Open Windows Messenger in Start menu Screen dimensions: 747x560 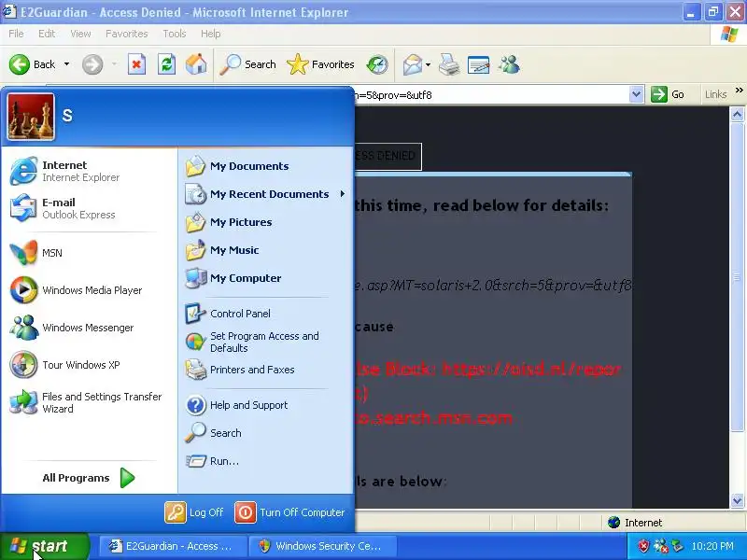89,328
